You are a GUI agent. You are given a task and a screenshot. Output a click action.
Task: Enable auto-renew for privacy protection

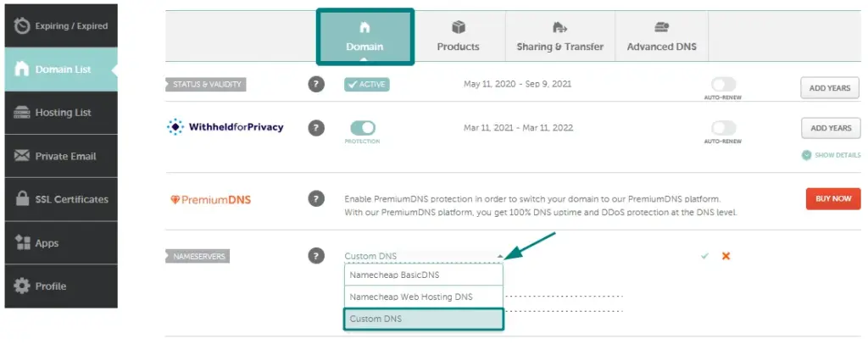tap(723, 128)
